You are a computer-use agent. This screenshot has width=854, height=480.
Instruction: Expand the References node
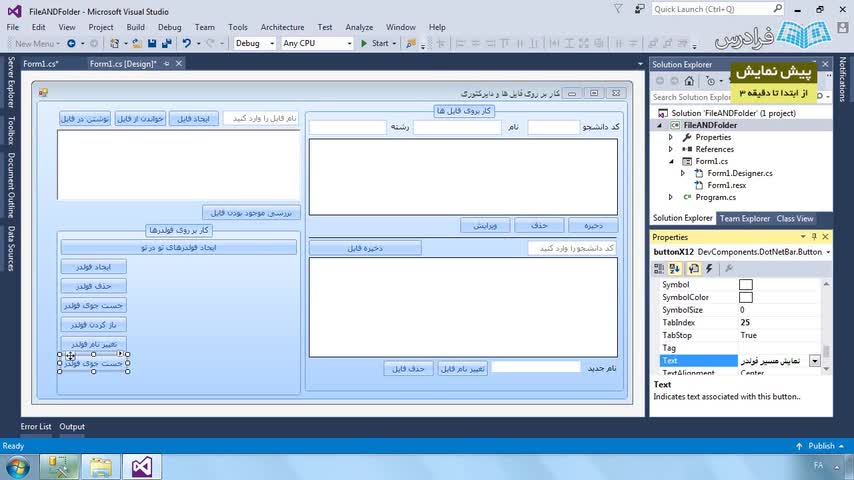coord(671,149)
